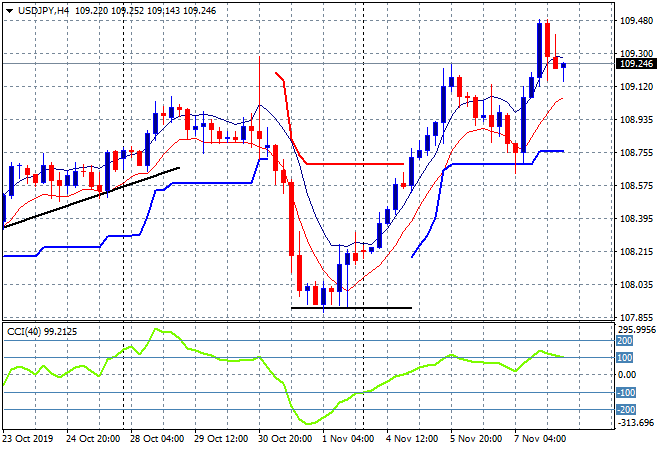Screen dimensions: 660x450
Task: Click the 108.755 price scale label
Action: (x=636, y=153)
